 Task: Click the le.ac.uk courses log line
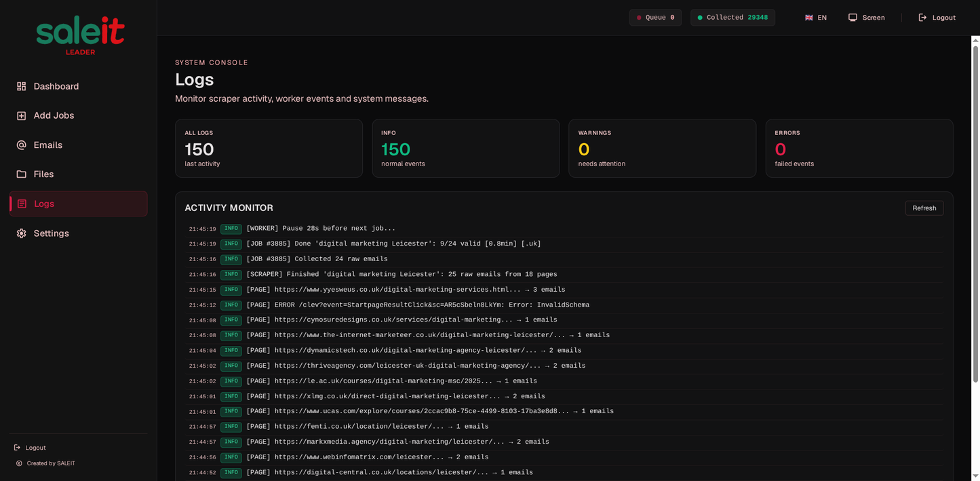tap(564, 381)
